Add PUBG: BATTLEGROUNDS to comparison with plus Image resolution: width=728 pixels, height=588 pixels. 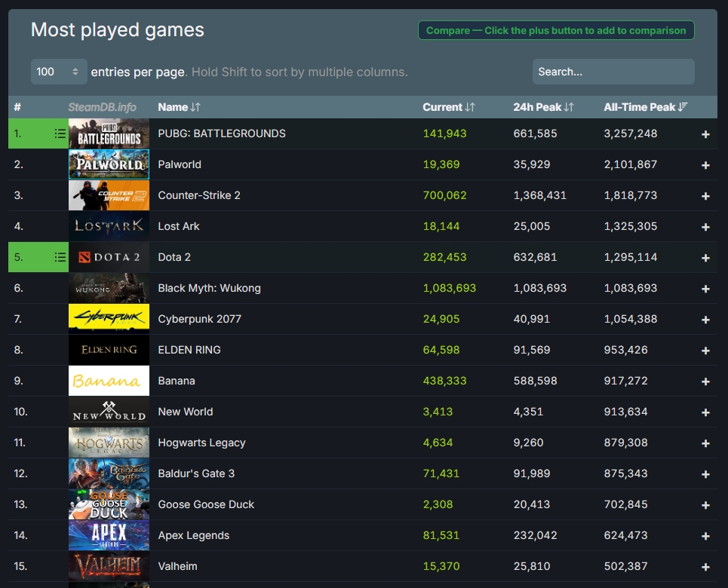click(705, 134)
